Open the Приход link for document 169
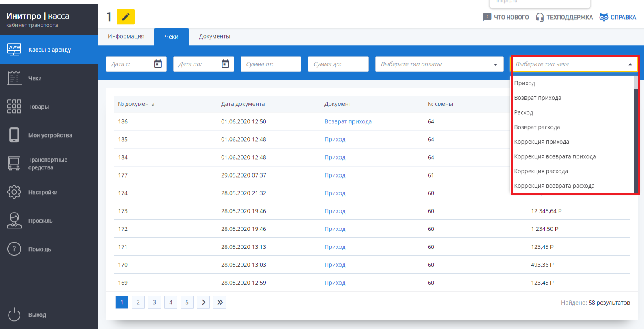 [x=335, y=283]
